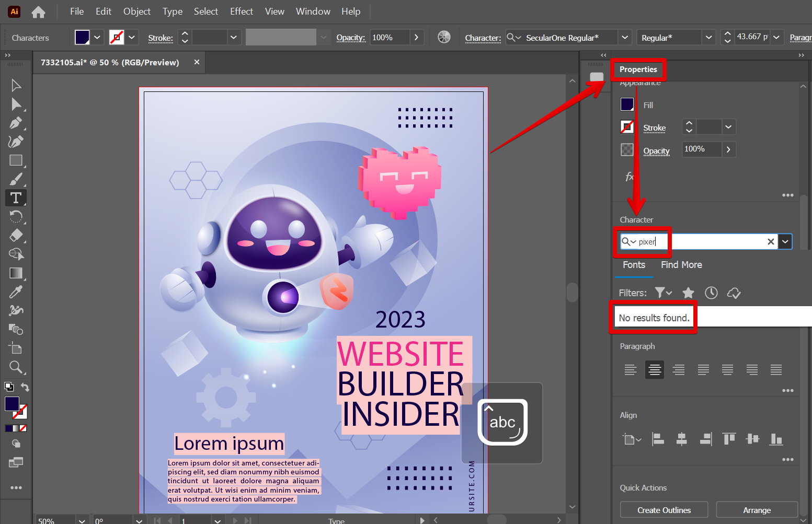Open the Effect menu
812x524 pixels.
coord(241,11)
